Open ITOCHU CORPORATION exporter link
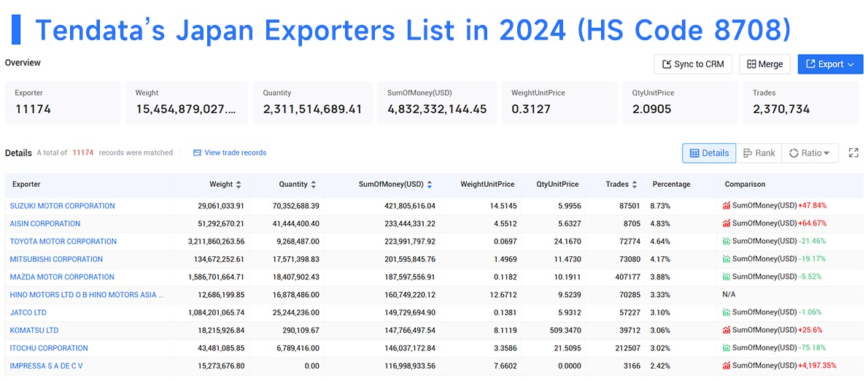The height and width of the screenshot is (381, 868). pos(50,347)
